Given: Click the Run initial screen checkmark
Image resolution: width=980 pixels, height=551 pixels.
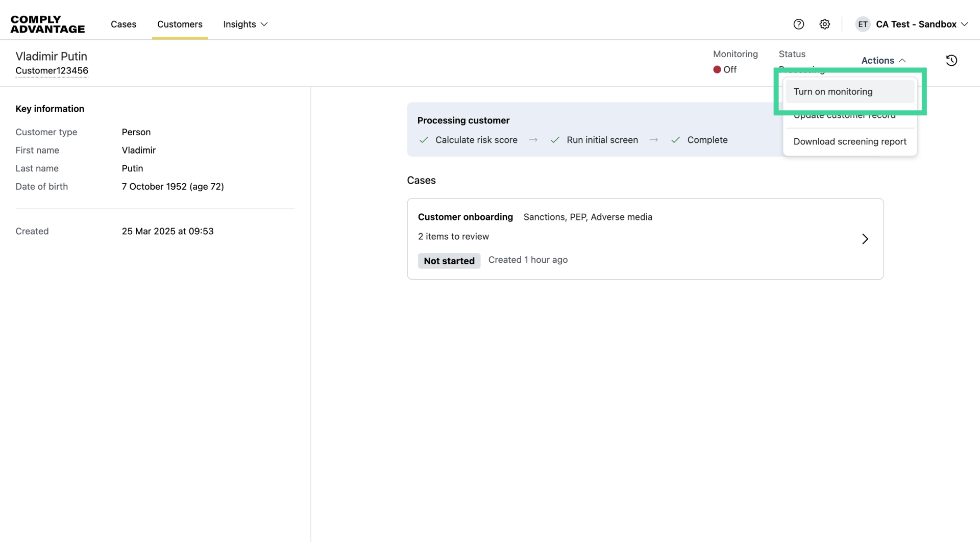Looking at the screenshot, I should pyautogui.click(x=555, y=140).
